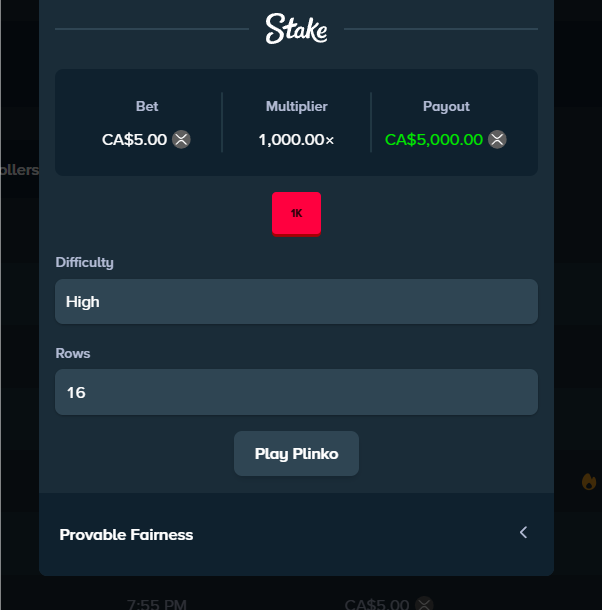
Task: Click the Stake logo
Action: 296,29
